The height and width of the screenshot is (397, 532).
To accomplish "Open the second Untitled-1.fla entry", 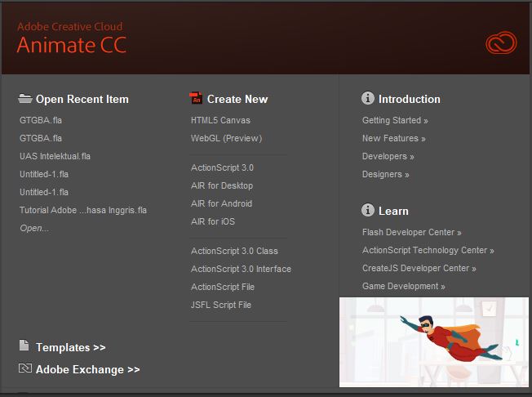I will coord(44,192).
